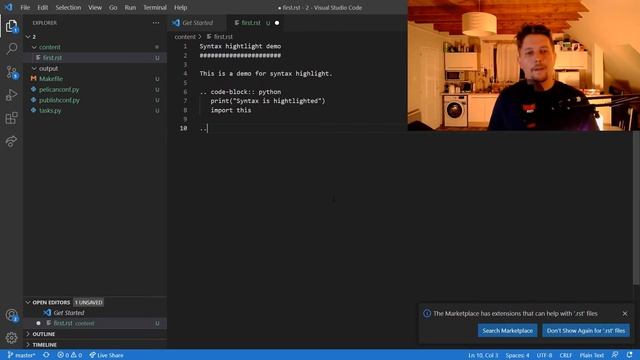The image size is (640, 360).
Task: Click the content breadcrumb
Action: point(185,37)
